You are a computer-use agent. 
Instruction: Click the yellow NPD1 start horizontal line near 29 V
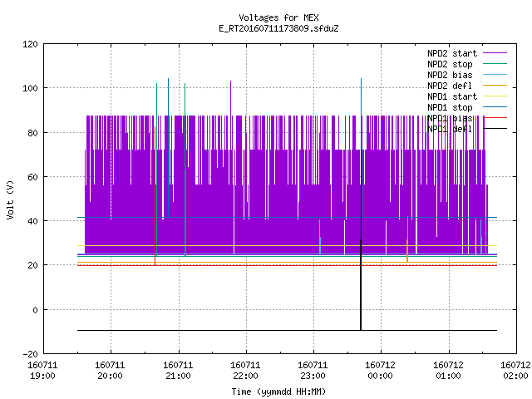coord(287,245)
